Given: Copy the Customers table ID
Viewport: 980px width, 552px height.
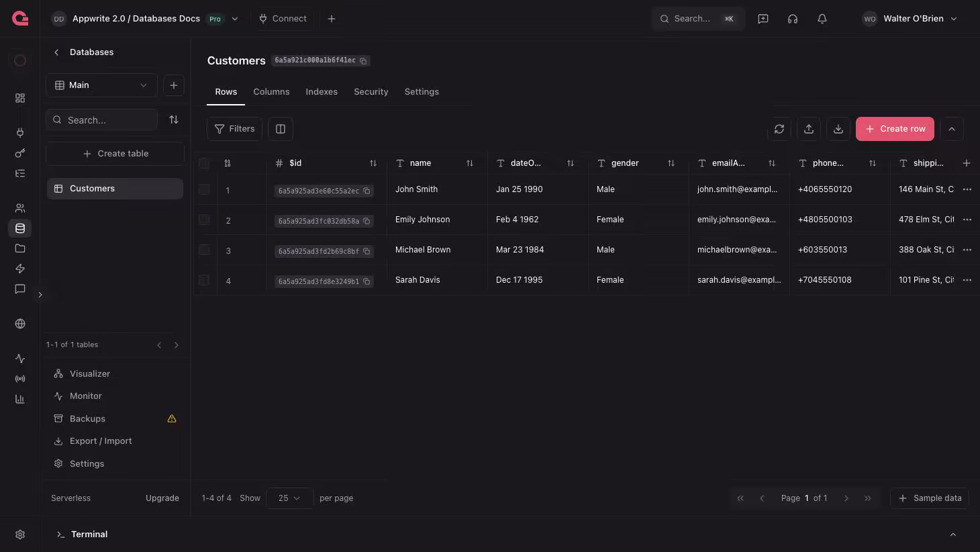Looking at the screenshot, I should pos(363,60).
